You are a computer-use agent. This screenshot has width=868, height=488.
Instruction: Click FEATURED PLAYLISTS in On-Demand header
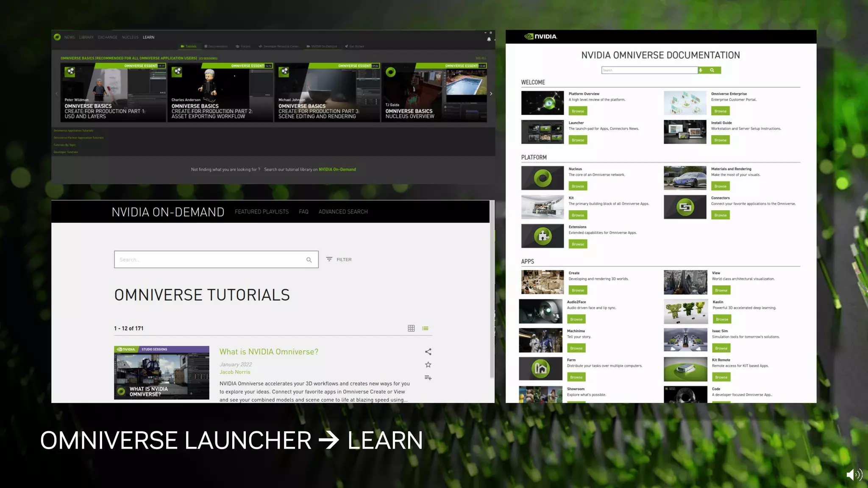click(262, 212)
